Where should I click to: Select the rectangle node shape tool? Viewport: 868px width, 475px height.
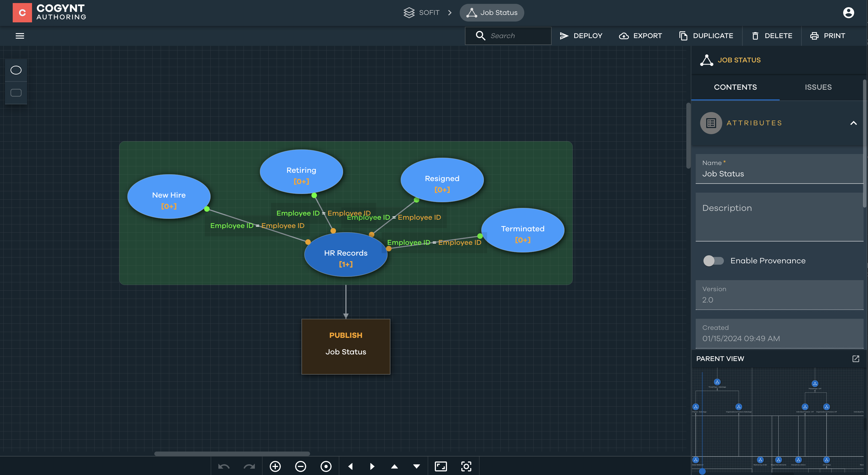click(x=16, y=93)
